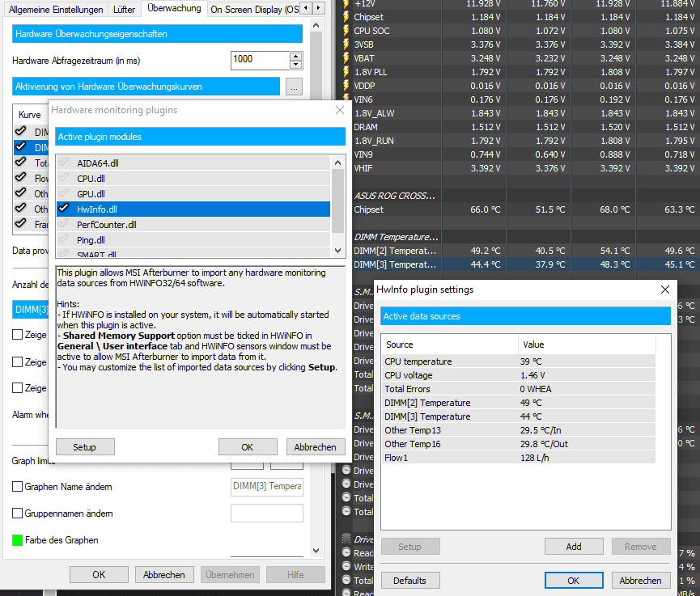Click OK in main settings window
The image size is (700, 596).
coord(99,575)
